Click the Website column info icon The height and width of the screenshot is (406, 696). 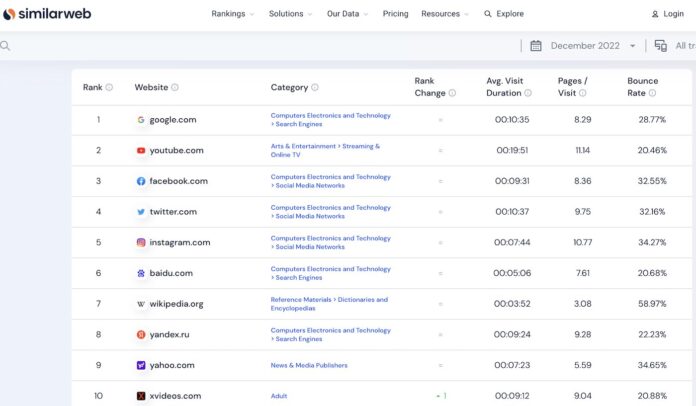[x=175, y=87]
